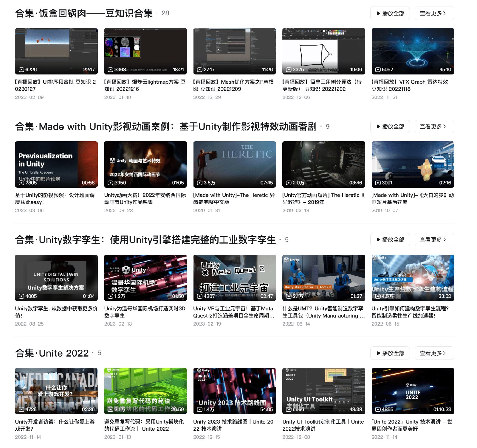Viewport: 477px width, 448px height.
Task: Open title link VFX Graph 雷达特效 豆知识
Action: [x=410, y=85]
